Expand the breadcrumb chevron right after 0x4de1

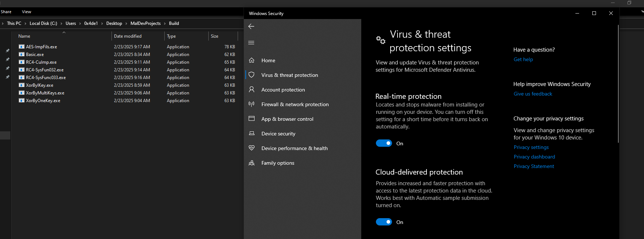102,23
